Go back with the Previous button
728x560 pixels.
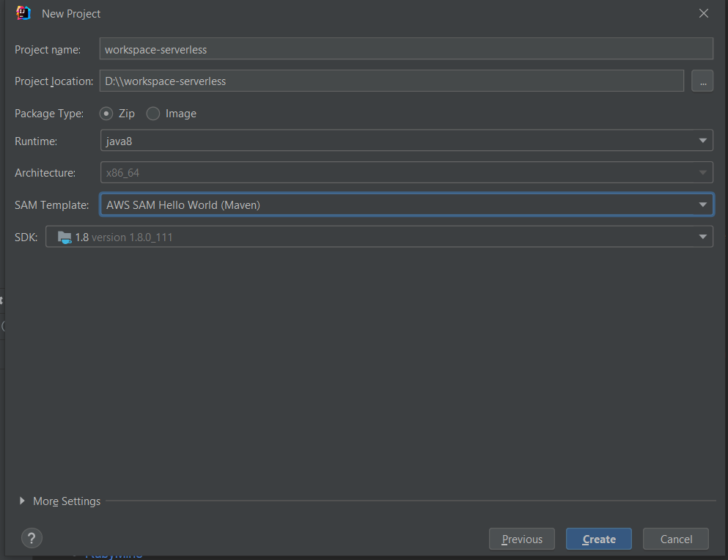click(x=522, y=539)
